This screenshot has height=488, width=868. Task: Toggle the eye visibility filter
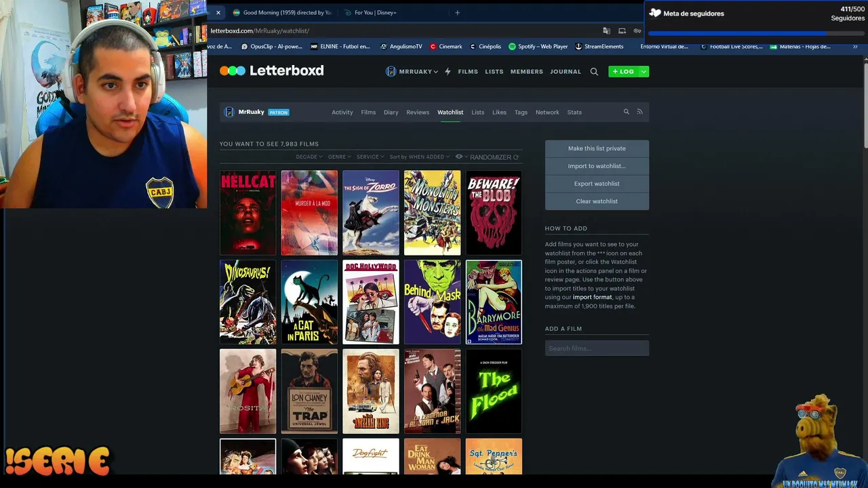coord(461,157)
